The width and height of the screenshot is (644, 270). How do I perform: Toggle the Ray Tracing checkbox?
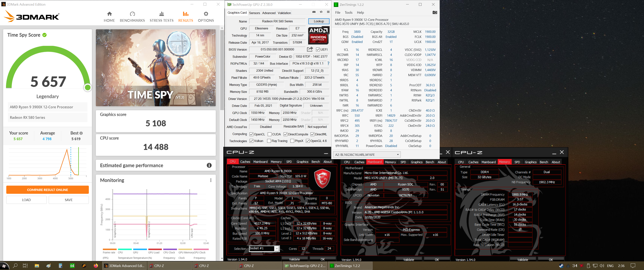[x=269, y=141]
